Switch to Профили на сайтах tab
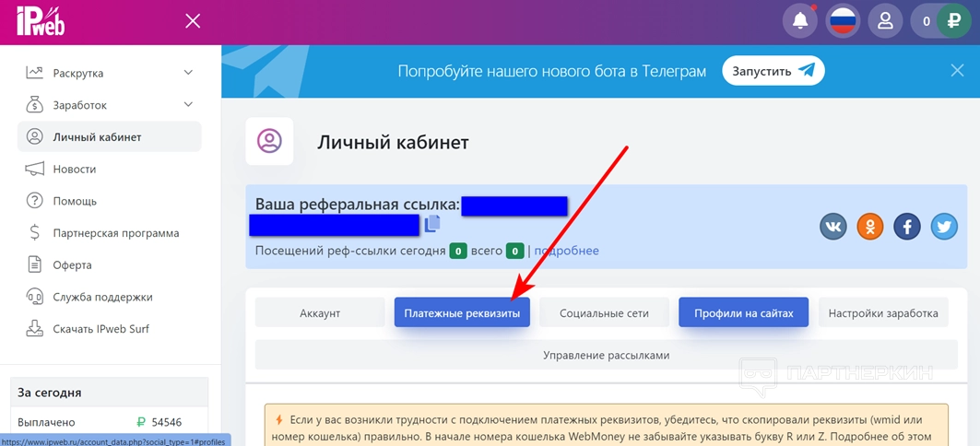Image resolution: width=980 pixels, height=446 pixels. pyautogui.click(x=744, y=313)
